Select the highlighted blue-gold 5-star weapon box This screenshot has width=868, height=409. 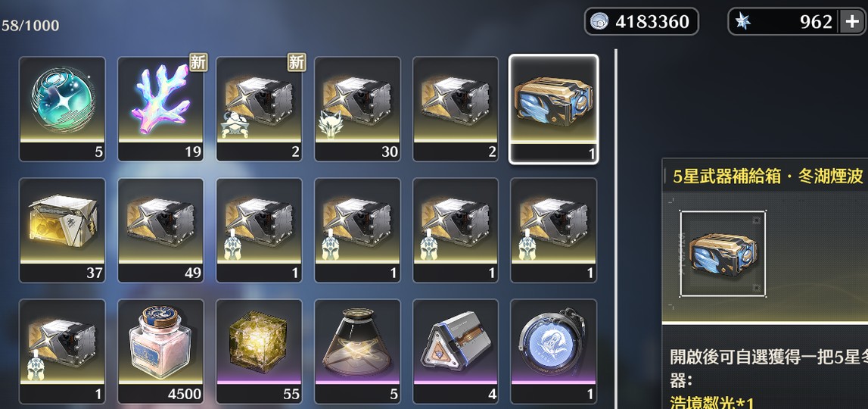pos(554,109)
